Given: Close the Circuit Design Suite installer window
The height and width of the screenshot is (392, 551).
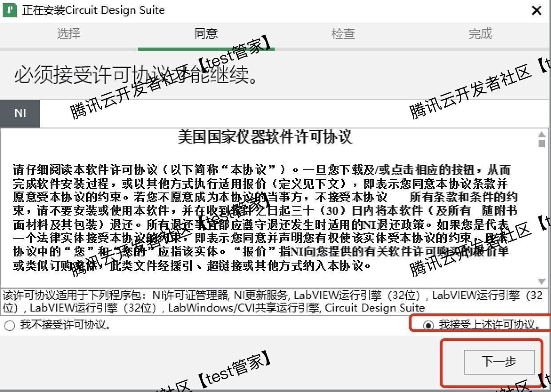Looking at the screenshot, I should tap(537, 10).
